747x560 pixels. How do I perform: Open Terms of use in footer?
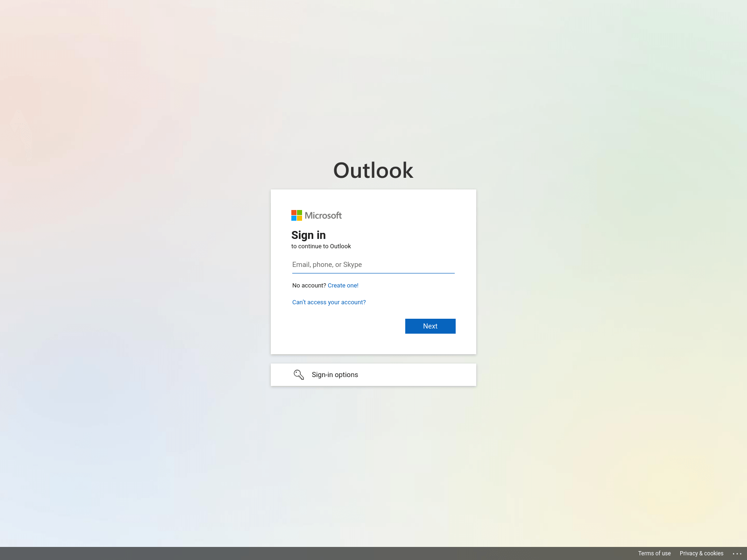click(655, 553)
